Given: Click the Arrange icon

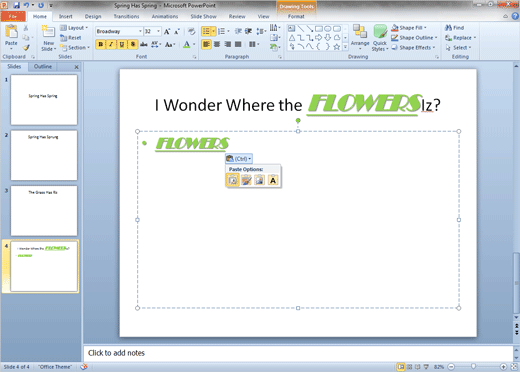Looking at the screenshot, I should (x=360, y=37).
